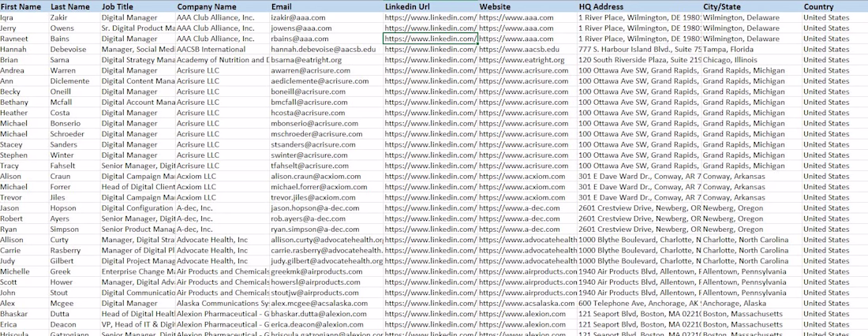This screenshot has height=336, width=868.
Task: Select the stoutjw@airproducts.com cell
Action: tap(327, 293)
